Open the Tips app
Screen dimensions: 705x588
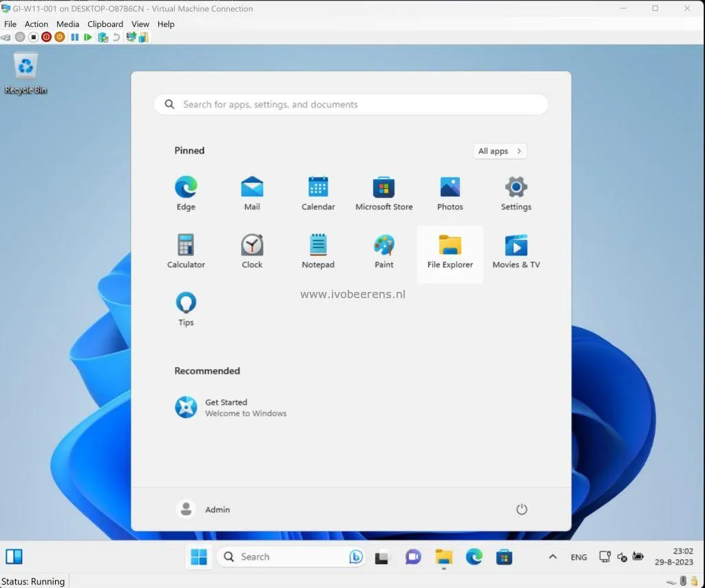click(x=186, y=309)
